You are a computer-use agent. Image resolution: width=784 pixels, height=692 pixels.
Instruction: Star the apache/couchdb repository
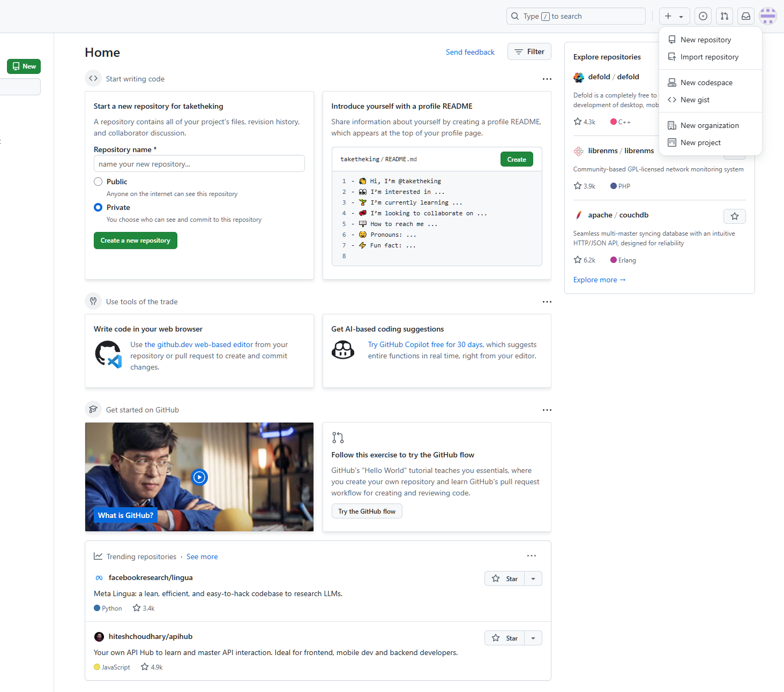pos(735,216)
